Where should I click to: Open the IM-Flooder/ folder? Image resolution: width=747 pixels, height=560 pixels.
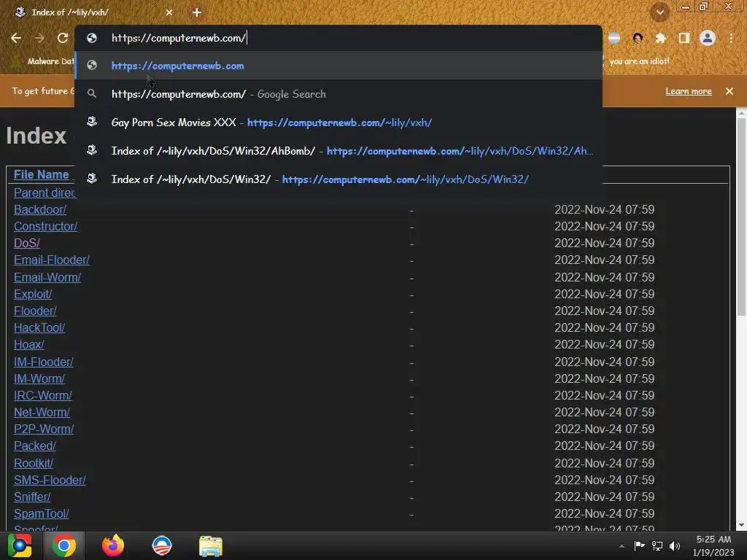pos(43,362)
